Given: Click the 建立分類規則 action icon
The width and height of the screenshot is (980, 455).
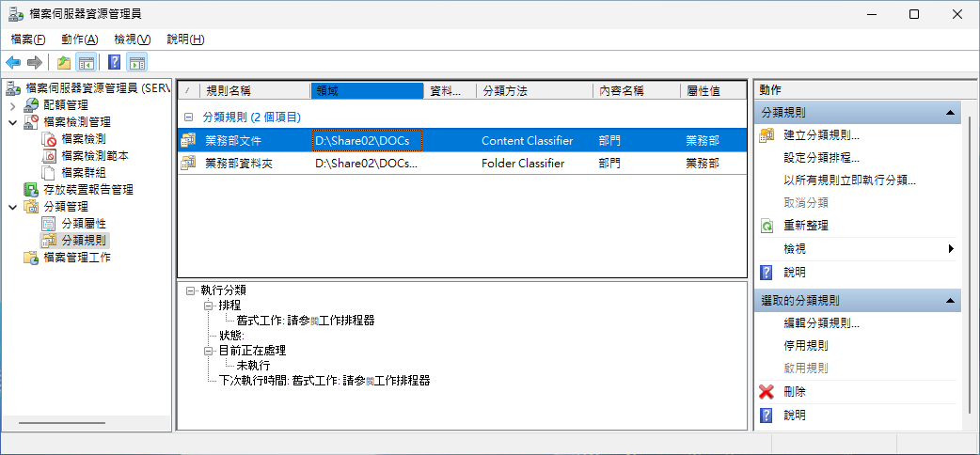Looking at the screenshot, I should (767, 135).
